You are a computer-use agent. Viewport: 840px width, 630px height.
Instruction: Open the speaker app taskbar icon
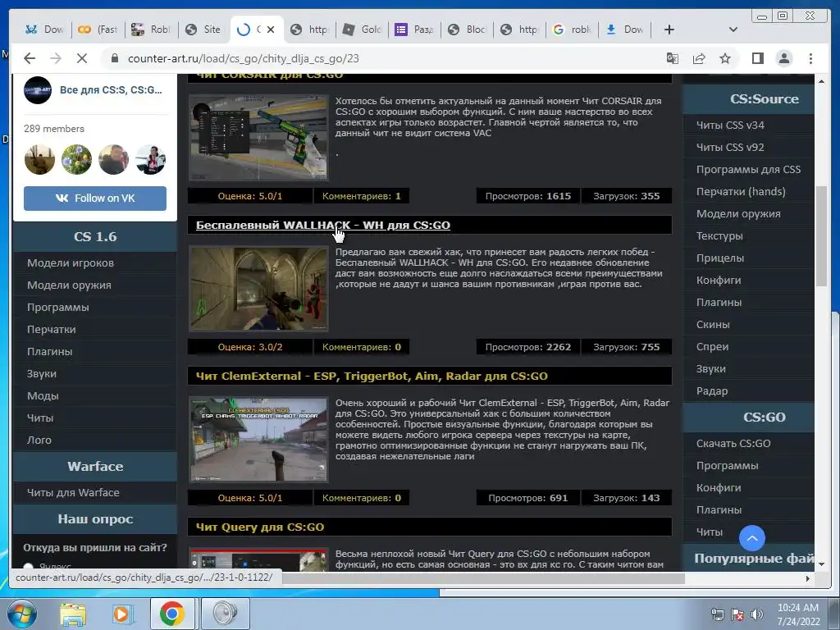coord(225,614)
